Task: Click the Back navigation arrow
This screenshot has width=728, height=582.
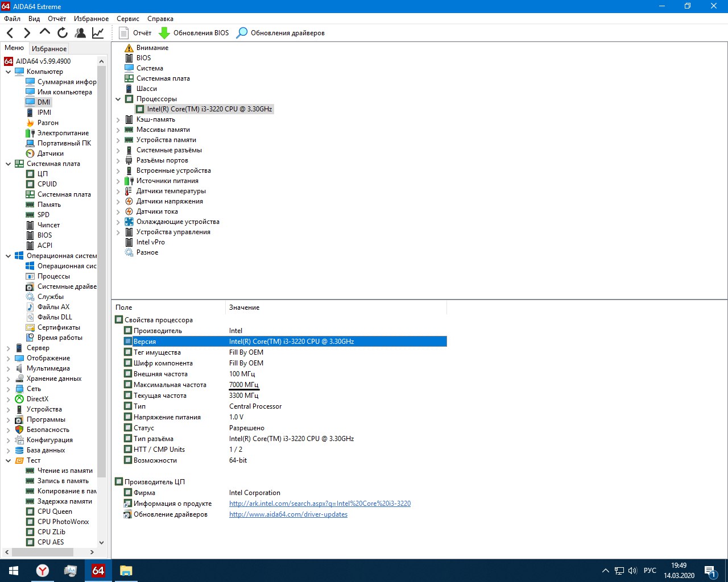Action: [x=10, y=33]
